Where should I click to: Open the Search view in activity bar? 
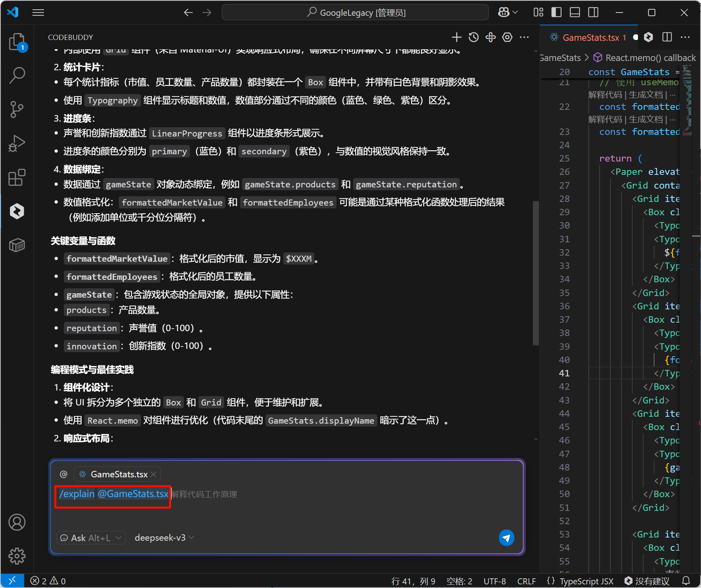(17, 75)
